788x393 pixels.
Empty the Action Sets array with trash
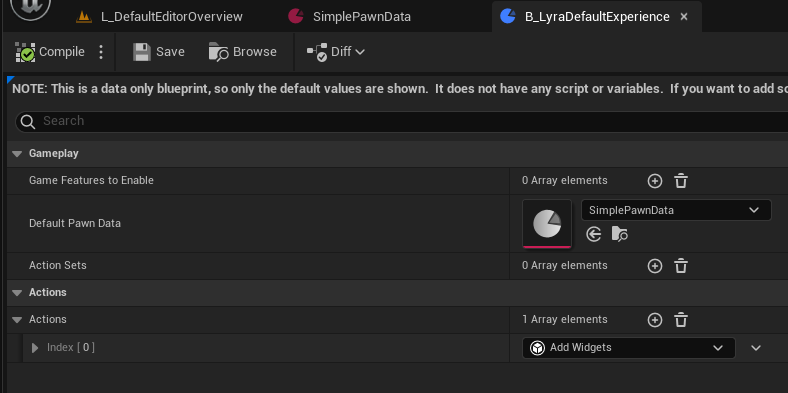coord(681,266)
